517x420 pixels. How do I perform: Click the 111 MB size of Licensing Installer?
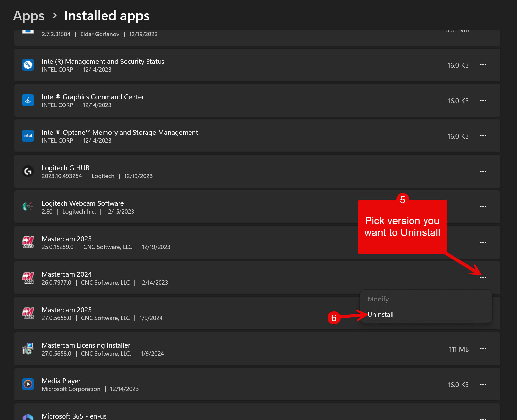459,349
